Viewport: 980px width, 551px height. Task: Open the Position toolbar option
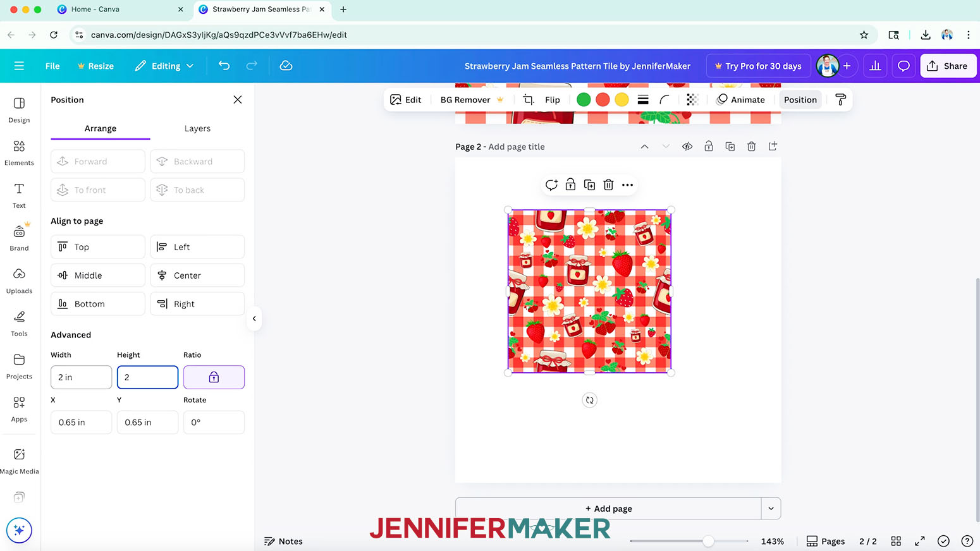point(800,100)
